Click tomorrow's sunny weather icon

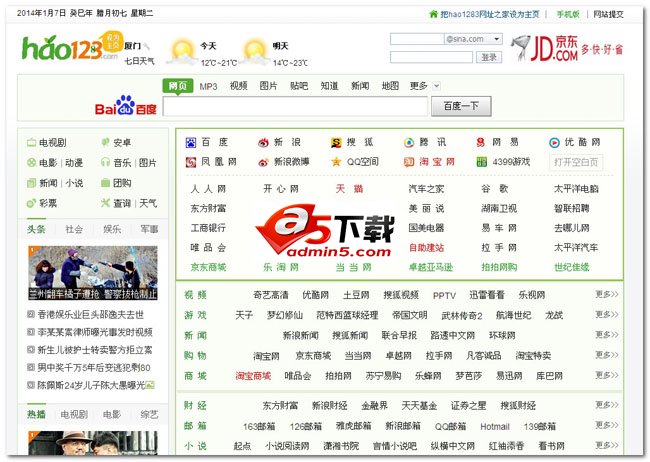(255, 51)
